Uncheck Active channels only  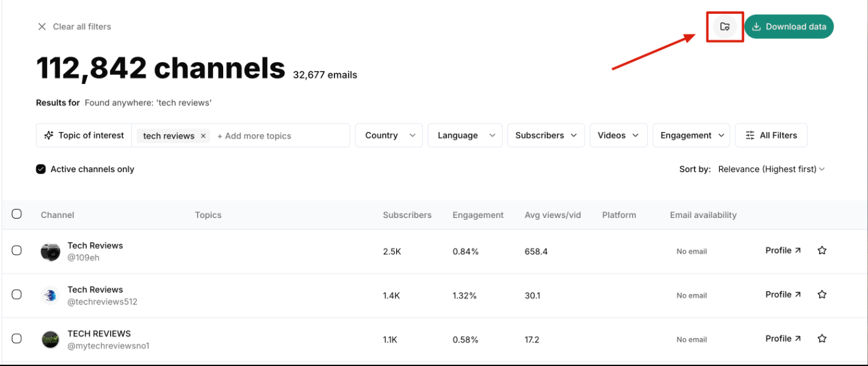tap(41, 169)
